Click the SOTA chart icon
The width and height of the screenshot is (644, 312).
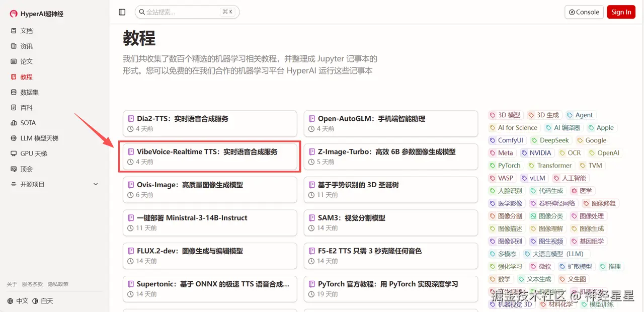pyautogui.click(x=14, y=123)
